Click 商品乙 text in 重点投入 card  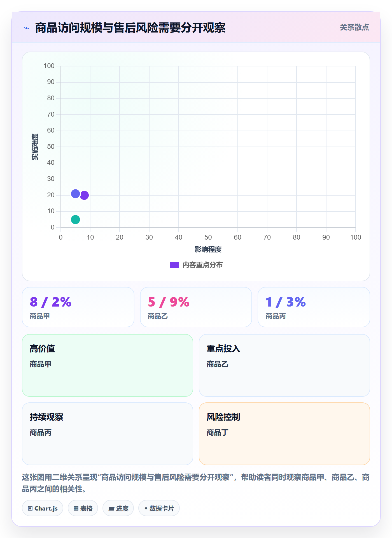[218, 364]
